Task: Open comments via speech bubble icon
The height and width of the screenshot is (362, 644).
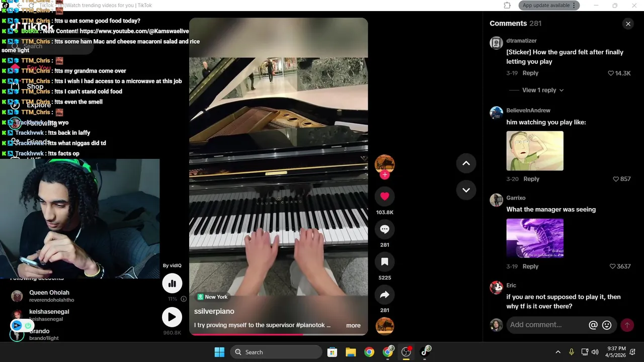Action: [x=384, y=229]
